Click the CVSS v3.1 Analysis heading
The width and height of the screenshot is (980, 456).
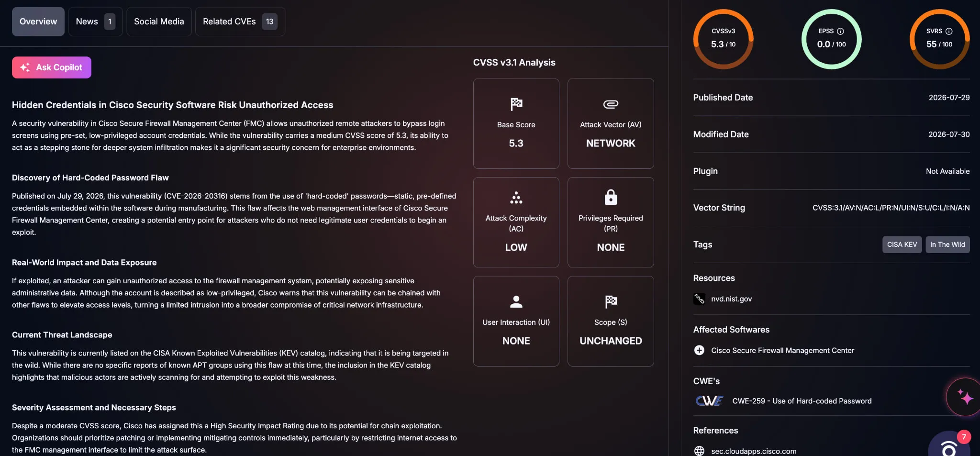(514, 63)
